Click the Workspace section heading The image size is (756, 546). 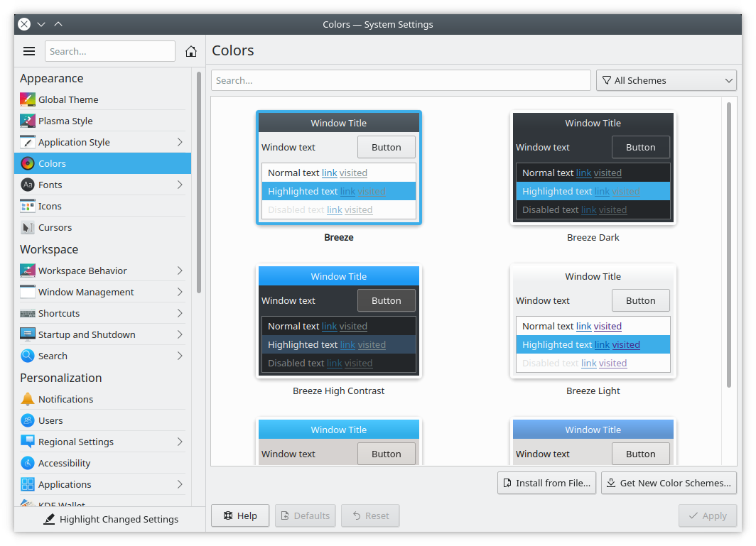49,249
